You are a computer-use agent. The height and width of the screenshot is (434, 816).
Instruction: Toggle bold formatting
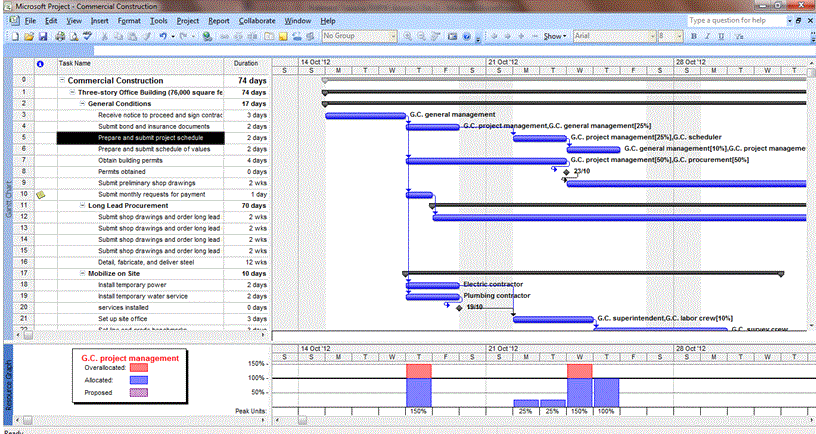pyautogui.click(x=694, y=36)
